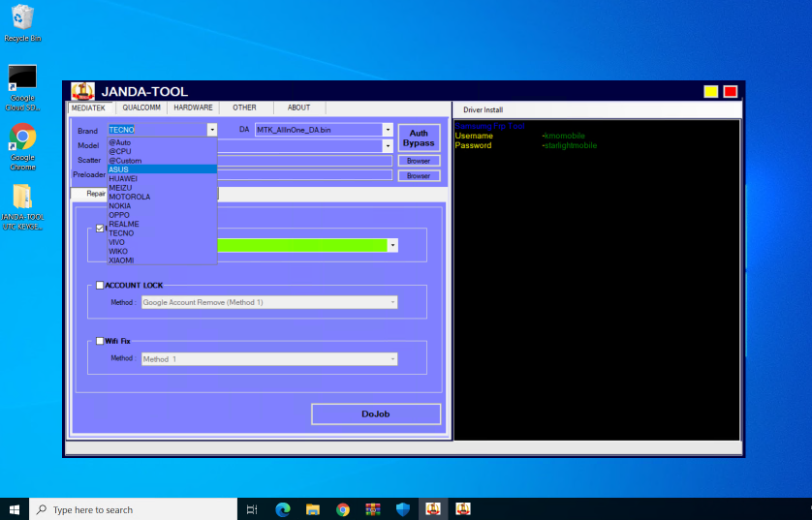This screenshot has height=520, width=812.
Task: Open Windows Security shield on taskbar
Action: click(403, 509)
